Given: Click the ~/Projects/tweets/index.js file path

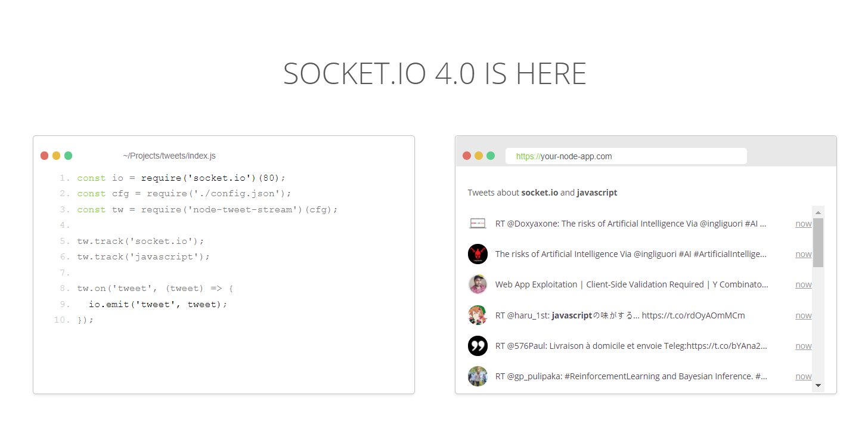Looking at the screenshot, I should click(x=169, y=156).
